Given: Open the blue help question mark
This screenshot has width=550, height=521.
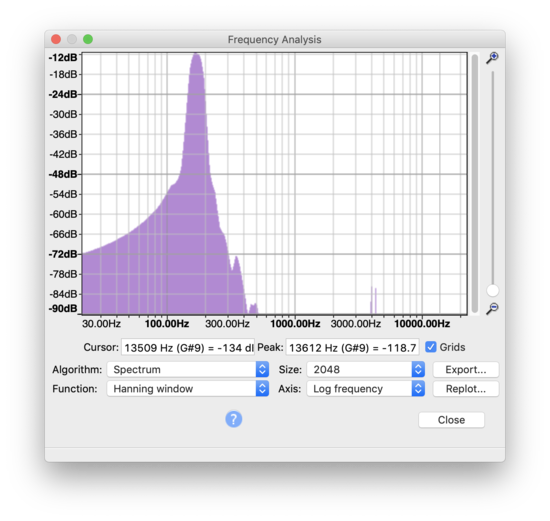Looking at the screenshot, I should [234, 419].
